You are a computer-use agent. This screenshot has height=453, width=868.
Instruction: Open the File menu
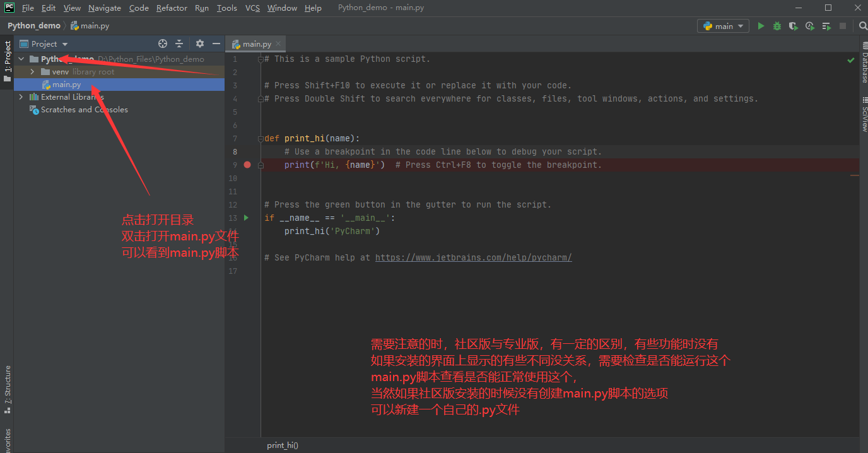28,8
